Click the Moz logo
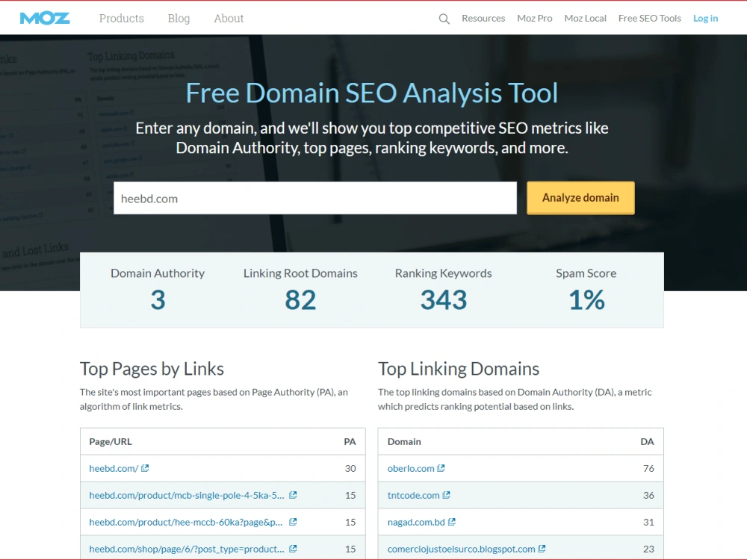This screenshot has height=560, width=747. click(45, 18)
